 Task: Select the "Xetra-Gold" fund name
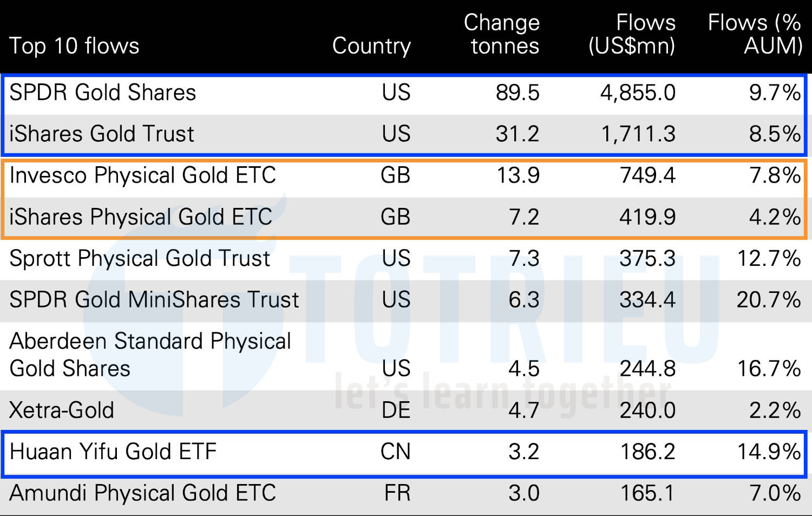point(62,410)
